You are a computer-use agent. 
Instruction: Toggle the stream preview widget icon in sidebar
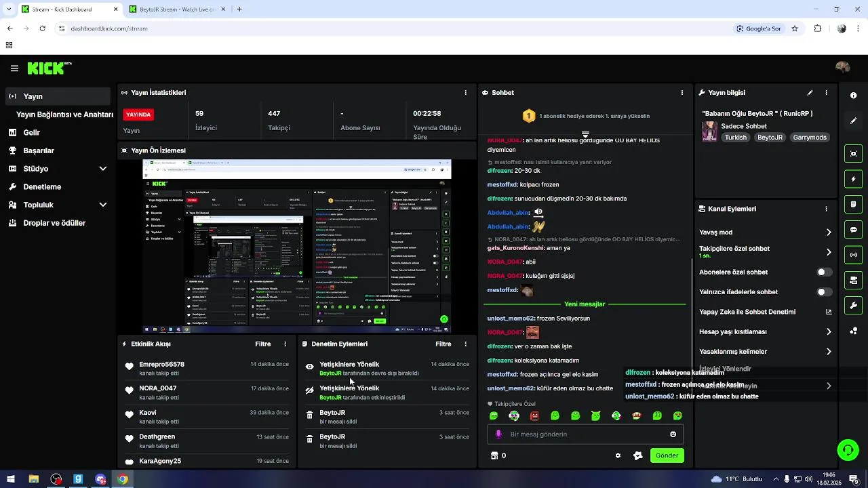click(x=853, y=154)
